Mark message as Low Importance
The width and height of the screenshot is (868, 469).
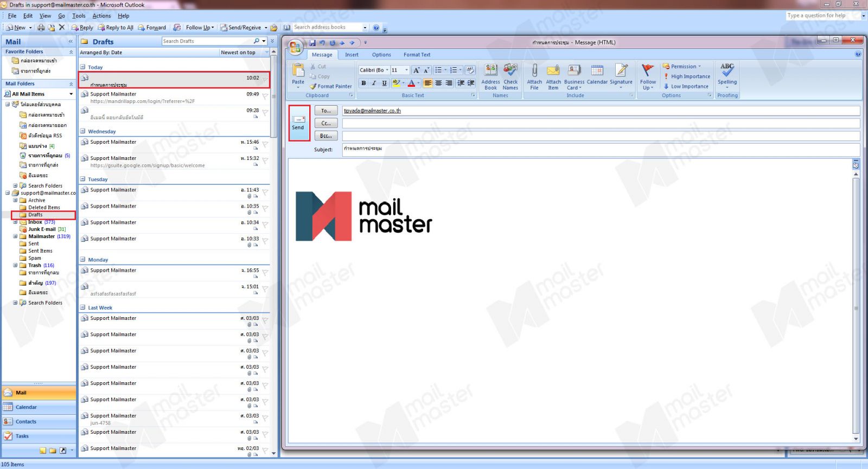pos(686,86)
